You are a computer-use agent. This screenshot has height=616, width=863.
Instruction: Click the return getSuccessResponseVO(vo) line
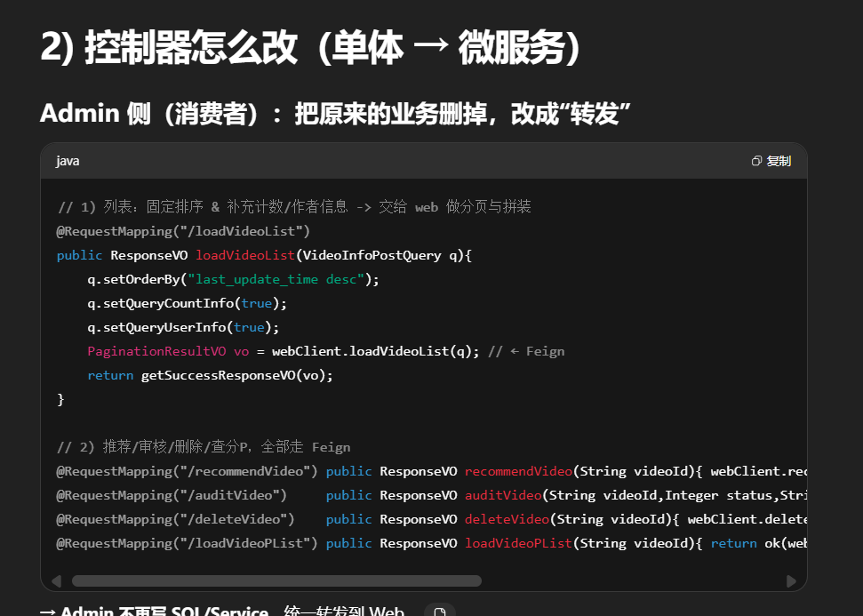point(210,375)
